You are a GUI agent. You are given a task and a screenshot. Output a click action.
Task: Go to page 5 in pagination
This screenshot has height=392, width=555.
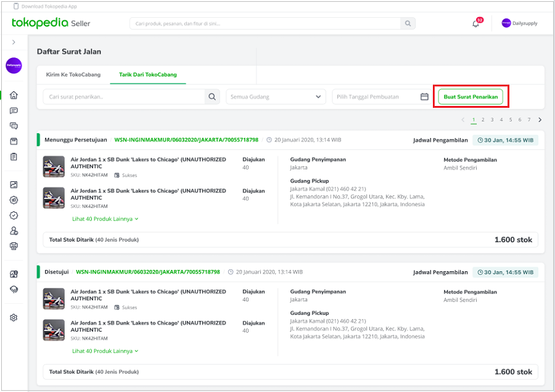pos(511,120)
